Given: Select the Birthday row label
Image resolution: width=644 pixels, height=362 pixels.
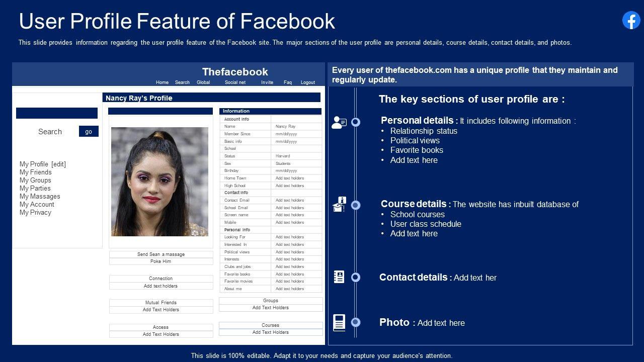Looking at the screenshot, I should coord(231,171).
